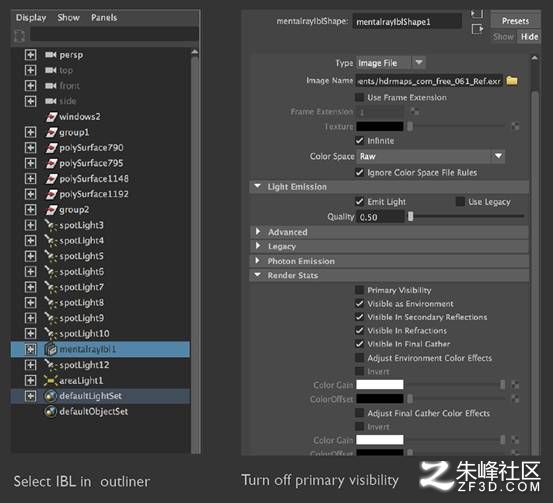
Task: Click the Quality slider handle
Action: [410, 217]
